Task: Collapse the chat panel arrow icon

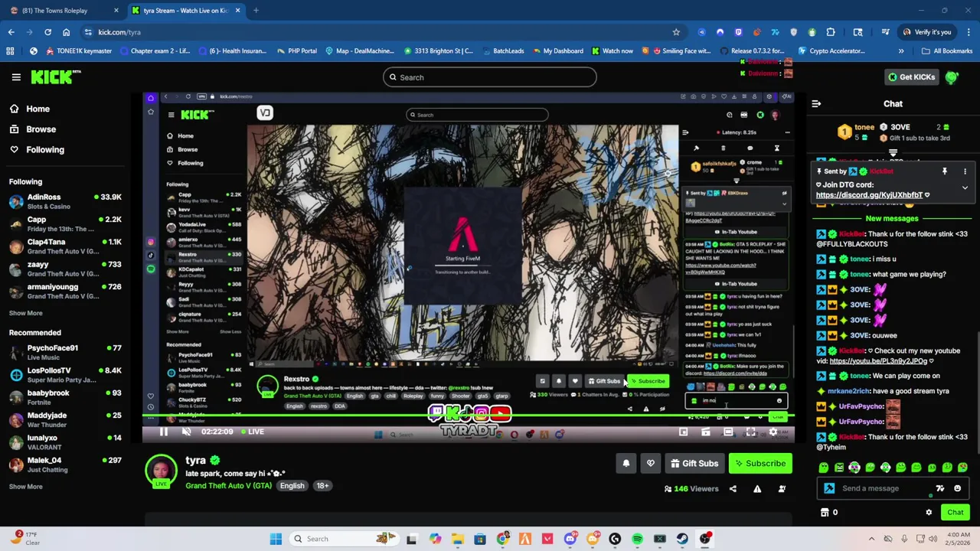Action: 816,103
